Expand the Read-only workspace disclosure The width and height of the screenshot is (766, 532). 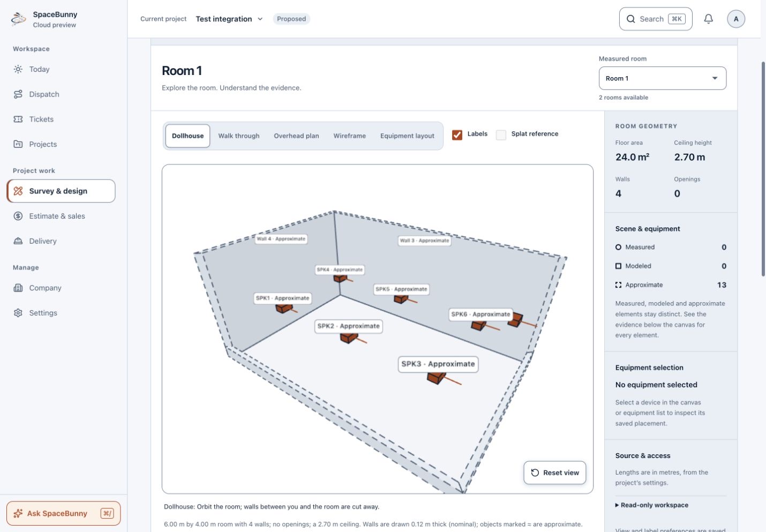(652, 505)
